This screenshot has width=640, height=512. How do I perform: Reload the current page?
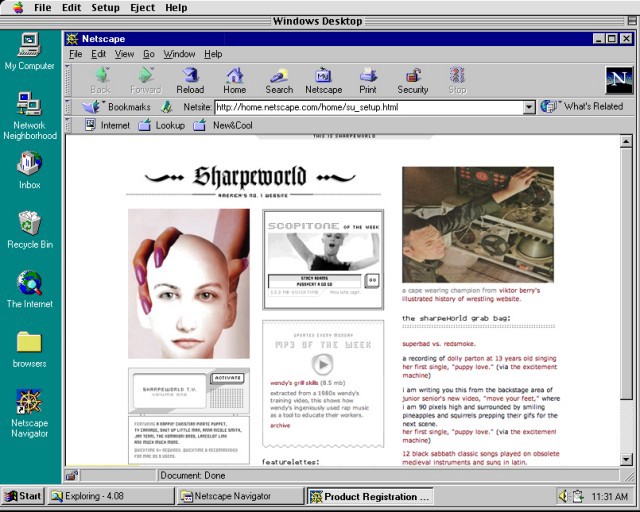tap(190, 81)
